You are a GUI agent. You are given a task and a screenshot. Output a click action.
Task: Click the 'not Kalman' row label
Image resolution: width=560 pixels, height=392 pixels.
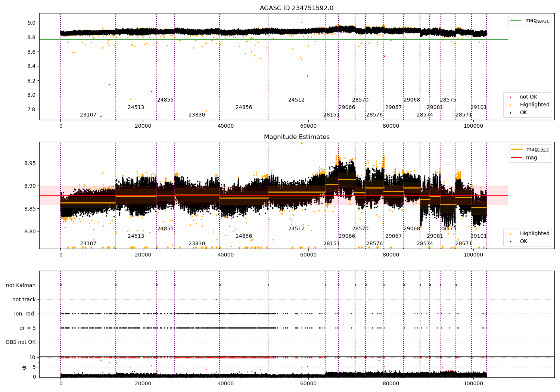tap(21, 285)
